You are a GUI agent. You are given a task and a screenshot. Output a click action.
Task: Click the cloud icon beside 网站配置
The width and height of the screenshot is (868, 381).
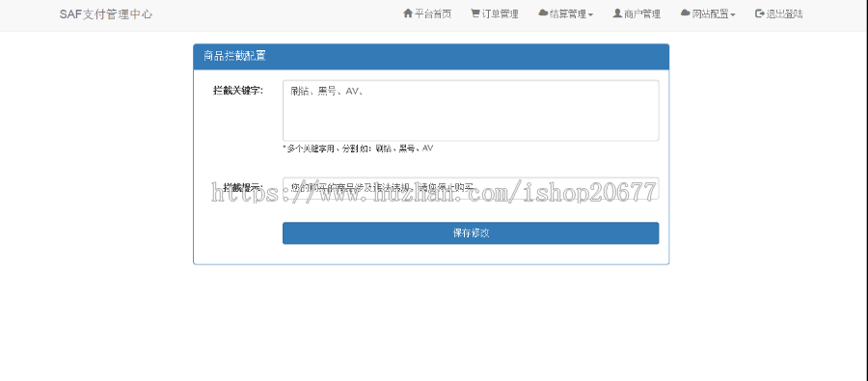click(686, 14)
